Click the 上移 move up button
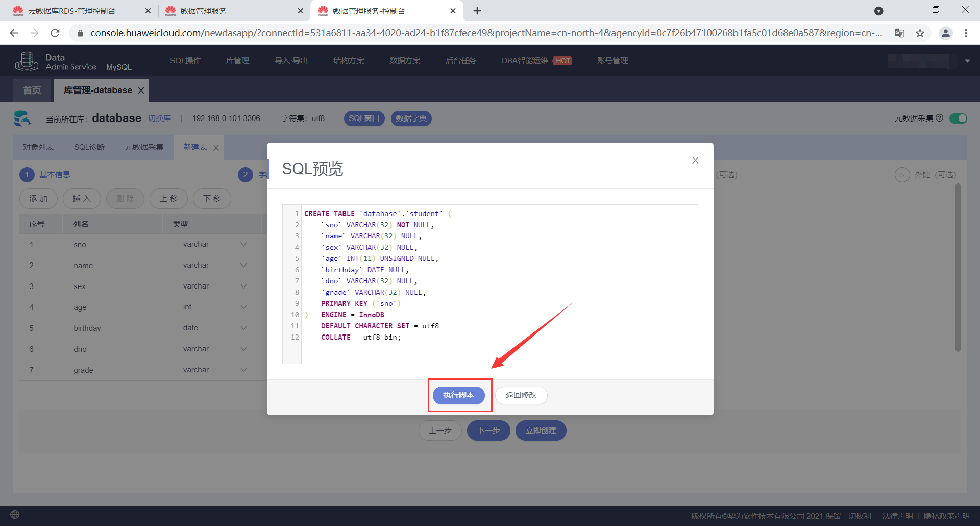The height and width of the screenshot is (526, 980). tap(168, 199)
